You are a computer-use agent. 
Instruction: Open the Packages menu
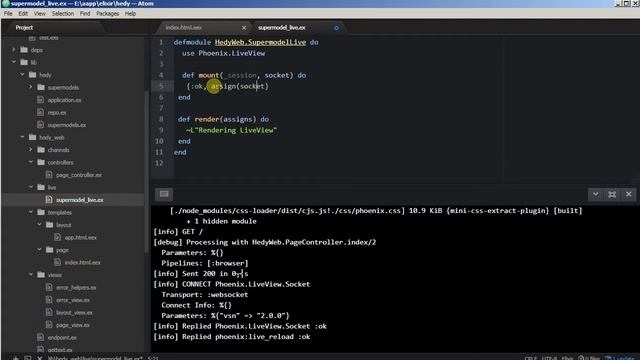[108, 13]
